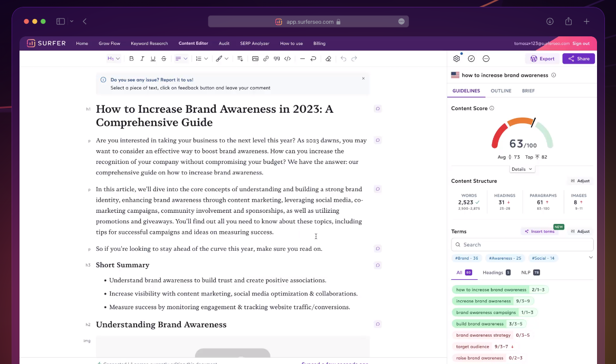
Task: Open comment bubble beside Understanding Brand Awareness
Action: click(x=378, y=324)
